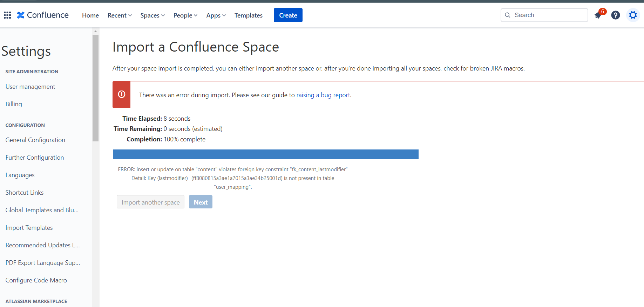Open the help question mark icon
The height and width of the screenshot is (307, 644).
(x=616, y=15)
